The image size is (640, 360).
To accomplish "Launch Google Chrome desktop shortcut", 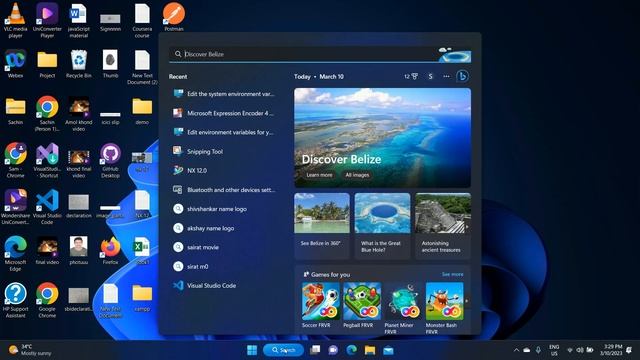I will [x=47, y=300].
